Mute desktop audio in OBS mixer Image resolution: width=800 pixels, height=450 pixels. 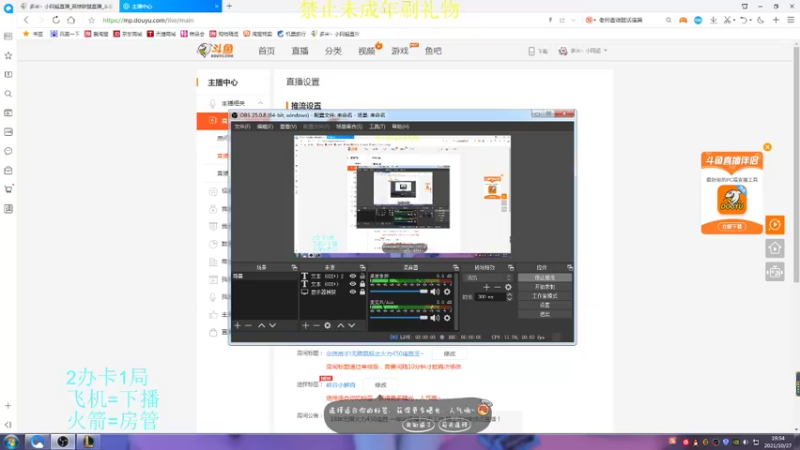[435, 292]
